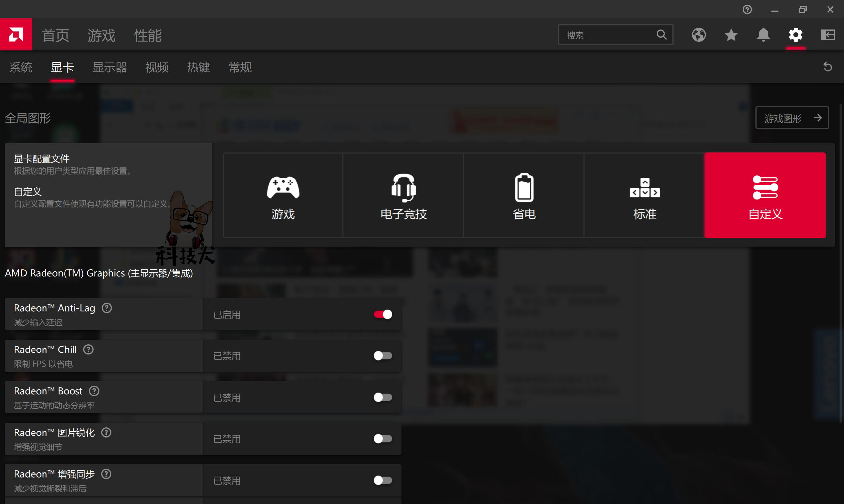Enable Radeon Boost toggle
844x504 pixels.
click(x=383, y=397)
